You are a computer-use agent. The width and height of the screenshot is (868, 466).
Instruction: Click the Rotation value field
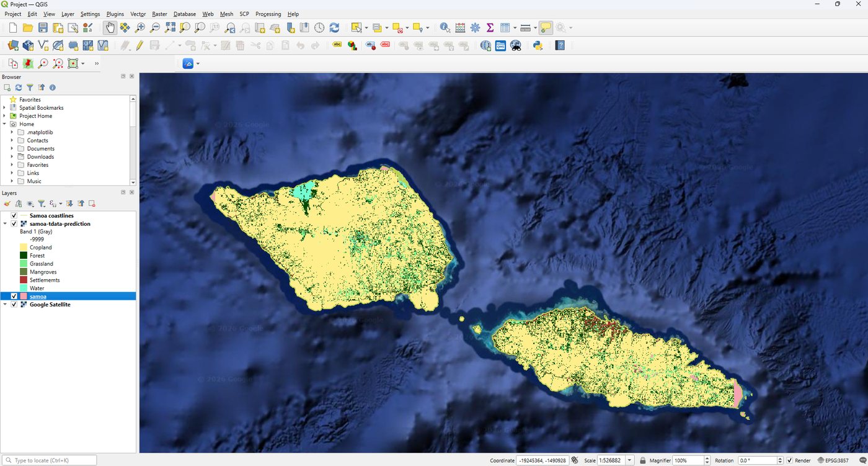(x=756, y=460)
